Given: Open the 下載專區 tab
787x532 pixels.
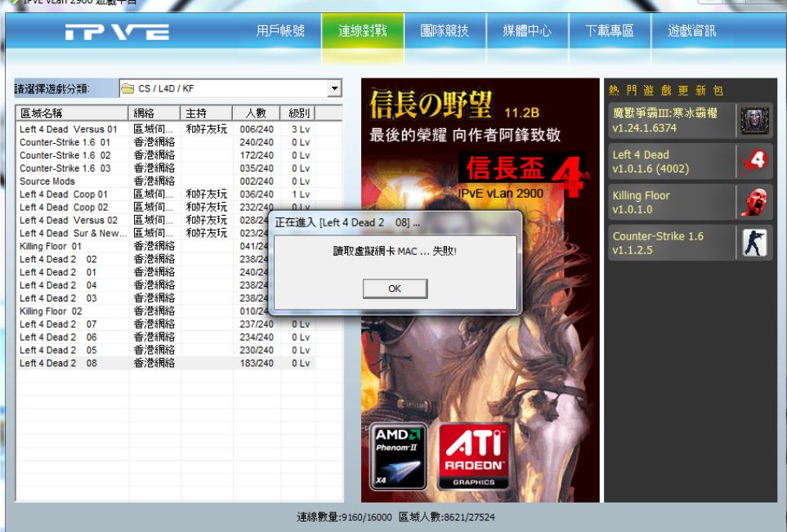Looking at the screenshot, I should 610,31.
